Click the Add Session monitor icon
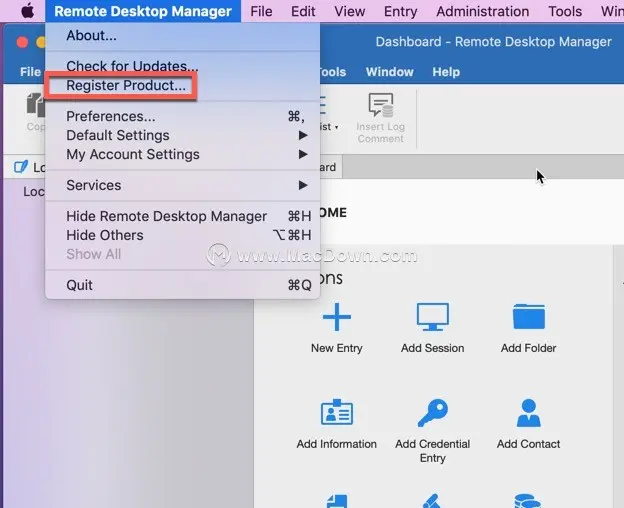Image resolution: width=624 pixels, height=508 pixels. [433, 317]
